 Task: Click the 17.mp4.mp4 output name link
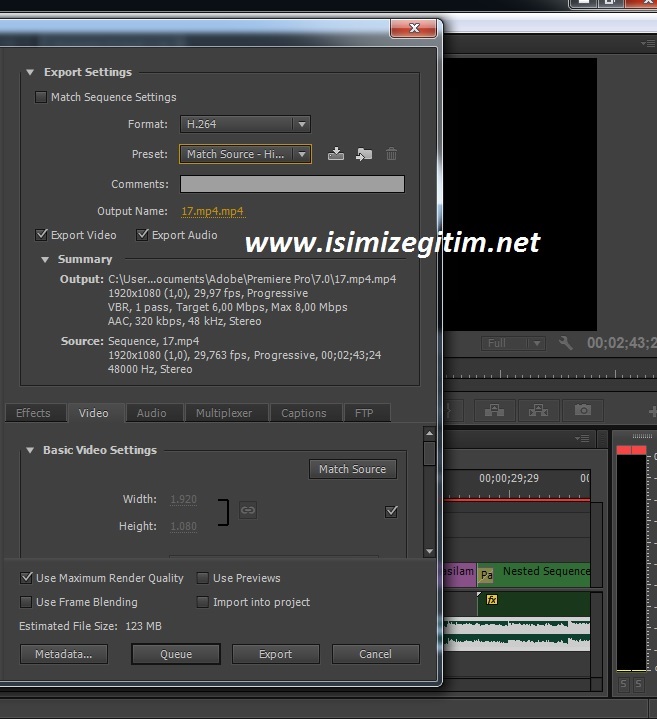point(212,211)
